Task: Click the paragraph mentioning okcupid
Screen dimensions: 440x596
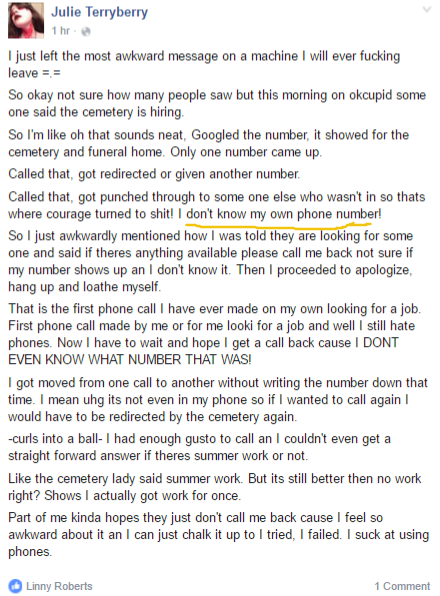Action: [217, 103]
